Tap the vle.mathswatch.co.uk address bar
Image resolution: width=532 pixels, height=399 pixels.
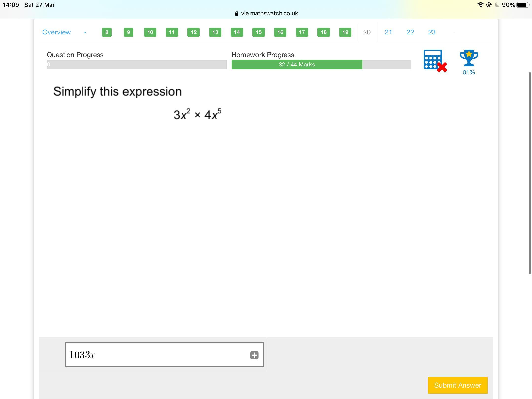266,13
